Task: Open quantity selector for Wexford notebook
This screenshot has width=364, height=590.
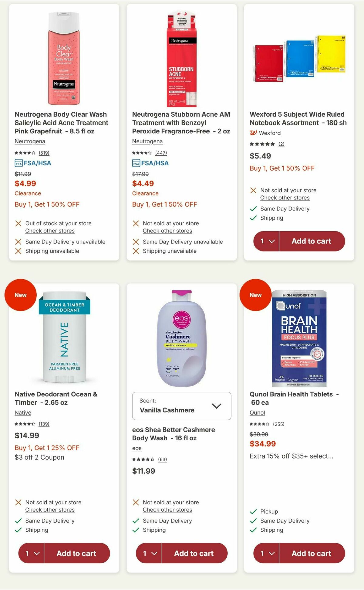Action: (x=267, y=241)
